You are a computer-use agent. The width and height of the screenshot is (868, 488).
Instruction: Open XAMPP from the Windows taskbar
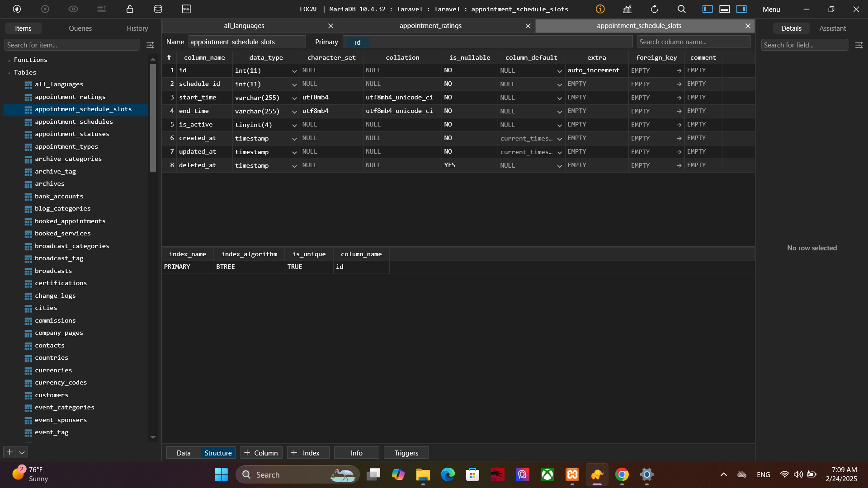point(572,474)
